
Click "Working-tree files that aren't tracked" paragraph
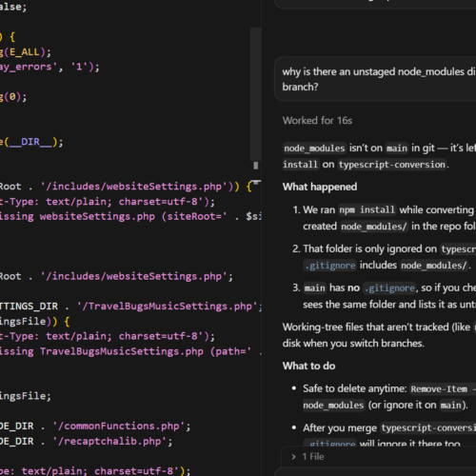point(379,335)
